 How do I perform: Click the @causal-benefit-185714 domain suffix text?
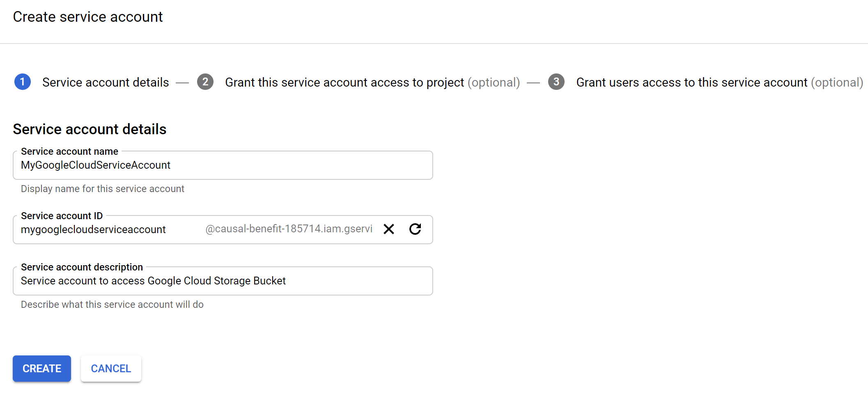(289, 229)
